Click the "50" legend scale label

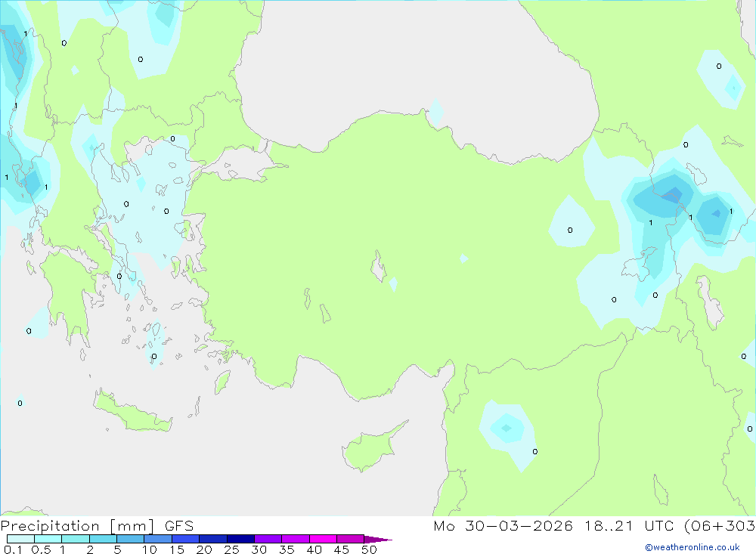click(x=369, y=549)
